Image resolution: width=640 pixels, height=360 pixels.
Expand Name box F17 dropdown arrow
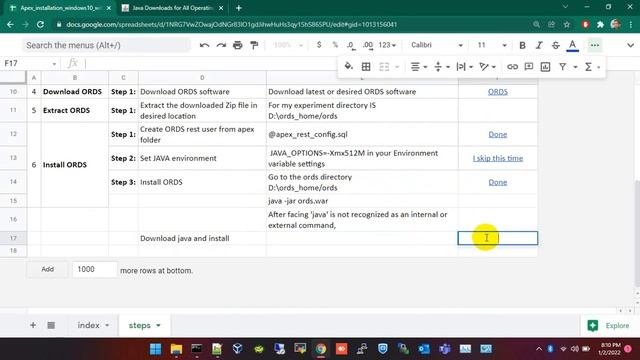[54, 64]
